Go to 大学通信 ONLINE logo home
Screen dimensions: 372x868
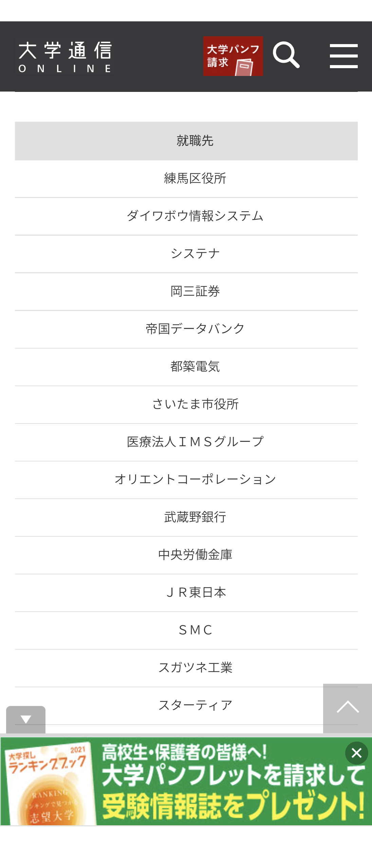point(65,57)
